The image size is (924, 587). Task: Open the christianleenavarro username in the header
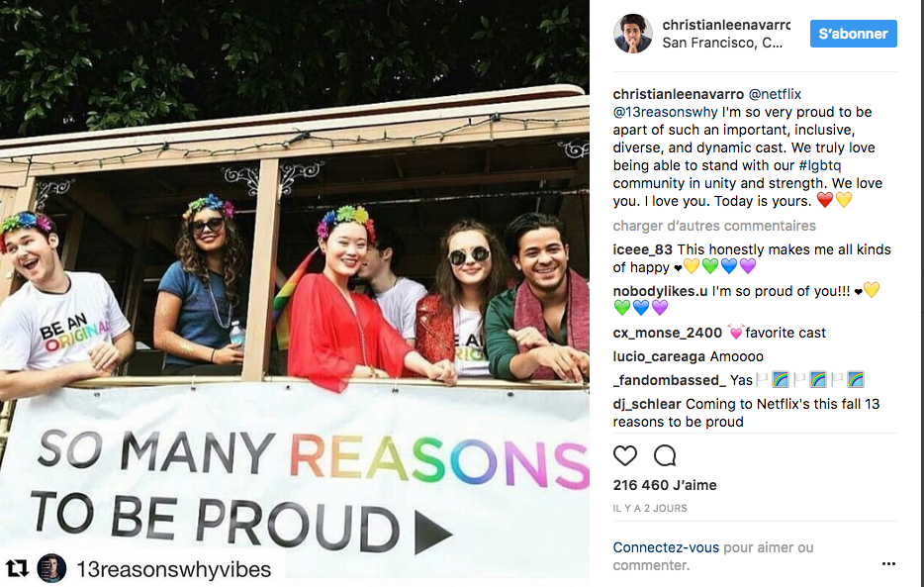(x=726, y=25)
